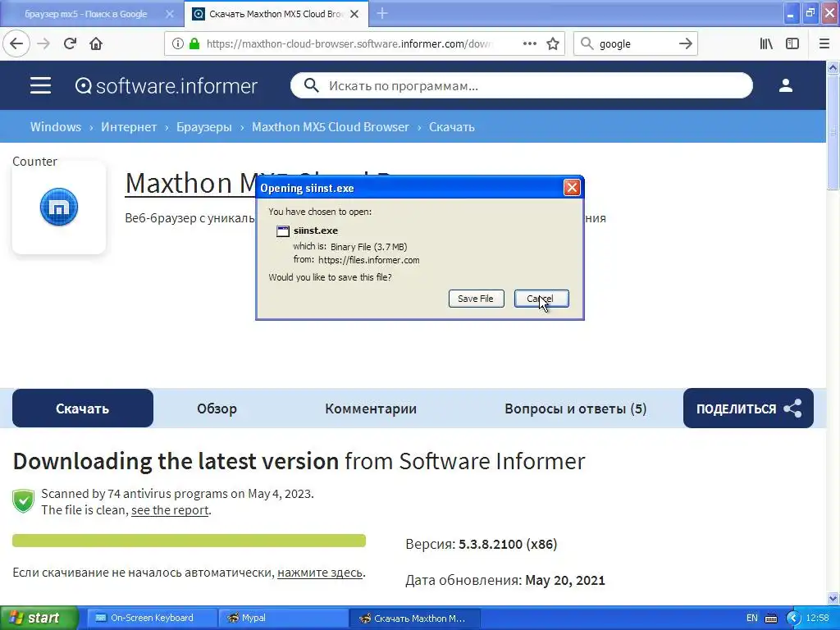Switch to On-Screen Keyboard in taskbar

(x=152, y=619)
